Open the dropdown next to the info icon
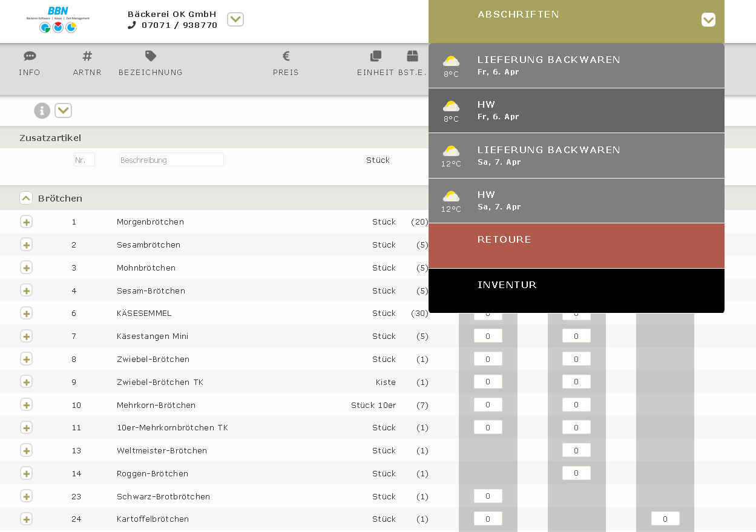This screenshot has height=532, width=756. click(x=64, y=111)
